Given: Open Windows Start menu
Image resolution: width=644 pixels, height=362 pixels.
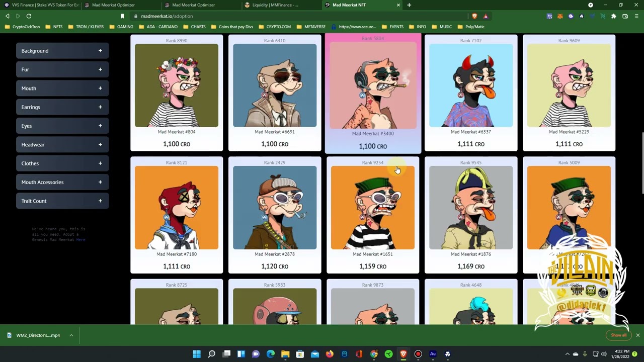Looking at the screenshot, I should (197, 354).
